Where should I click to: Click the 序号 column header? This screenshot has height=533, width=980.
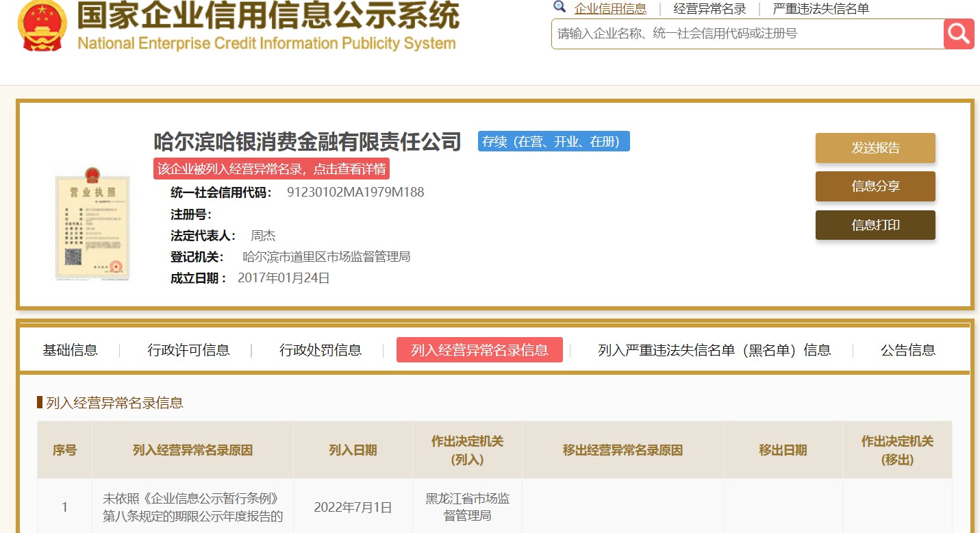[64, 450]
